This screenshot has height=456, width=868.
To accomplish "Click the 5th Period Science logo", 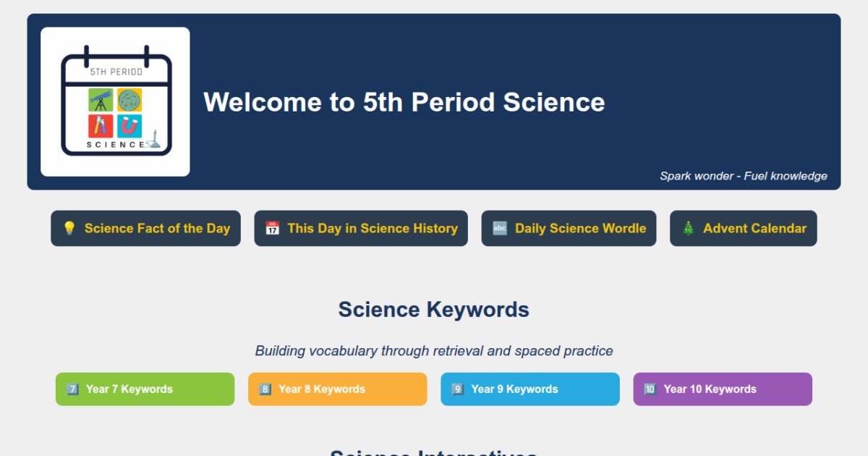I will [116, 101].
